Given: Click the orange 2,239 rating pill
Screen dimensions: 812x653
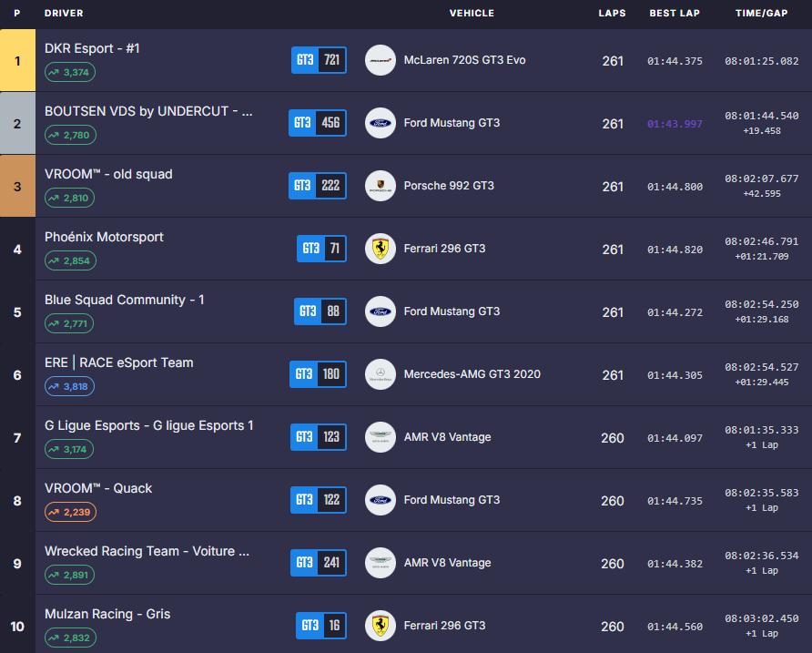Looking at the screenshot, I should 70,512.
